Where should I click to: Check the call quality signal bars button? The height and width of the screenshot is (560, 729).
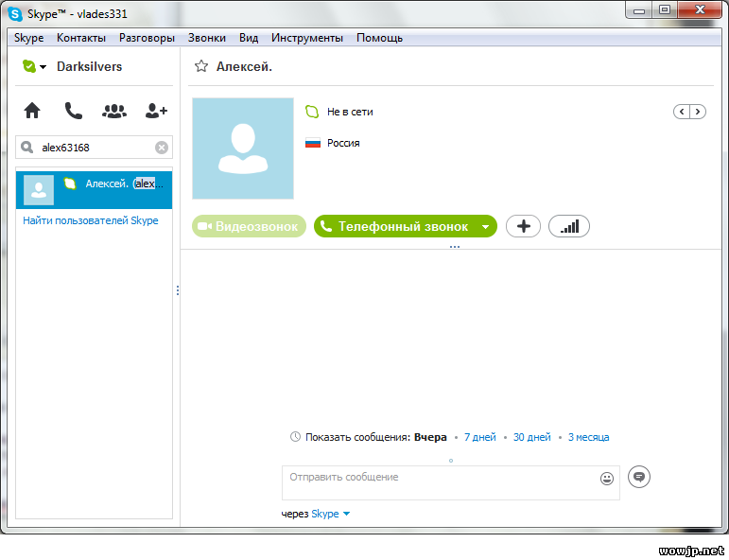pos(569,226)
